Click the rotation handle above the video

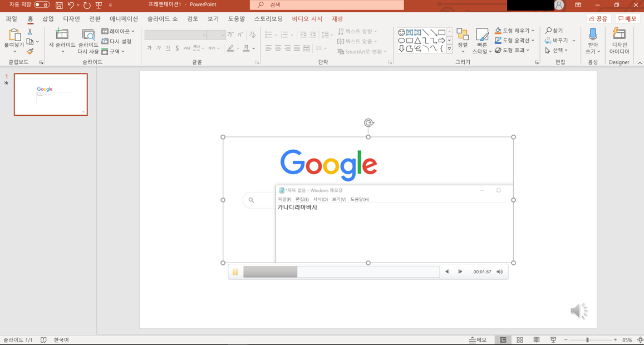pyautogui.click(x=368, y=123)
